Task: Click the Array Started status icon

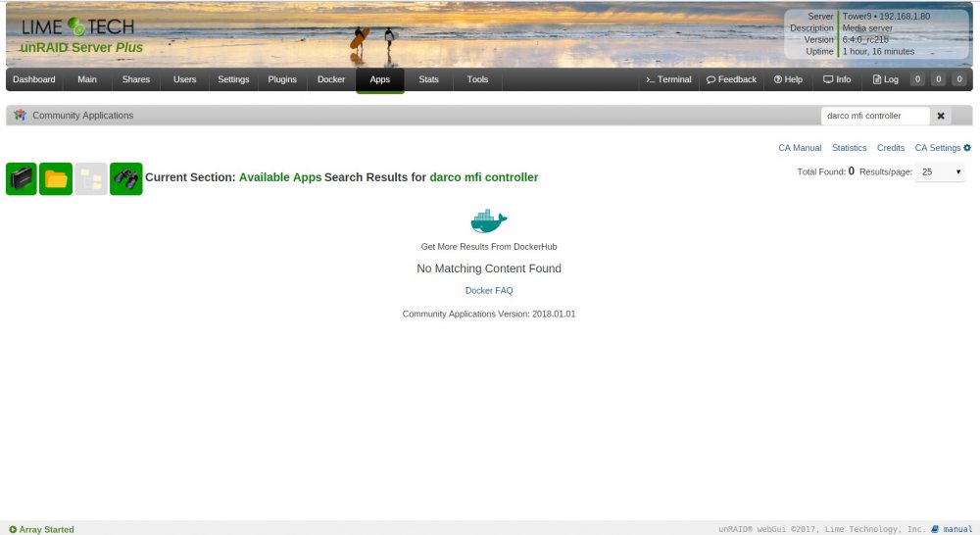Action: [x=13, y=529]
